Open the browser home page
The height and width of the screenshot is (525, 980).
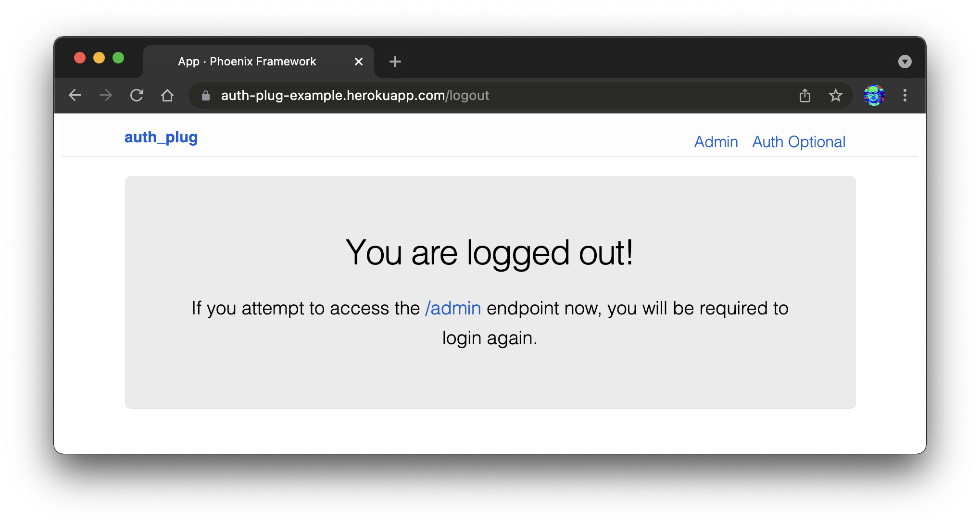click(x=167, y=95)
